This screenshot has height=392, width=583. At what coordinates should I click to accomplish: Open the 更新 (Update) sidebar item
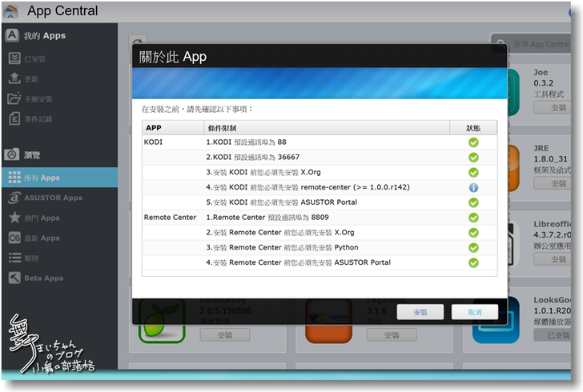[30, 78]
